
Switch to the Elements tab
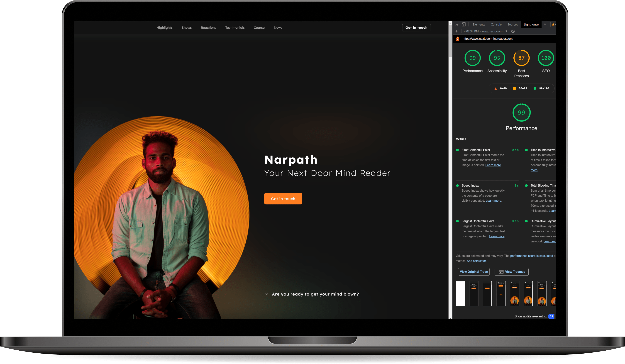tap(479, 24)
